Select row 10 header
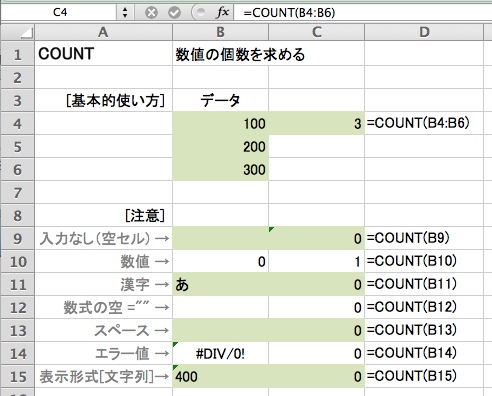This screenshot has width=492, height=396. [x=18, y=261]
